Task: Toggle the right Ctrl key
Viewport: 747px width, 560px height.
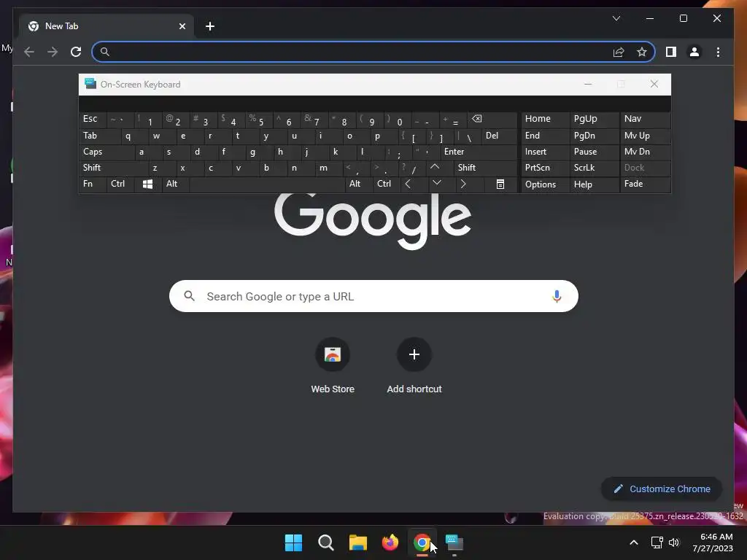Action: [386, 184]
